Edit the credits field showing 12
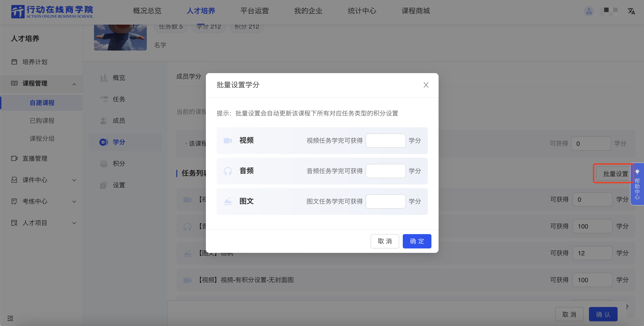644x326 pixels. [592, 253]
